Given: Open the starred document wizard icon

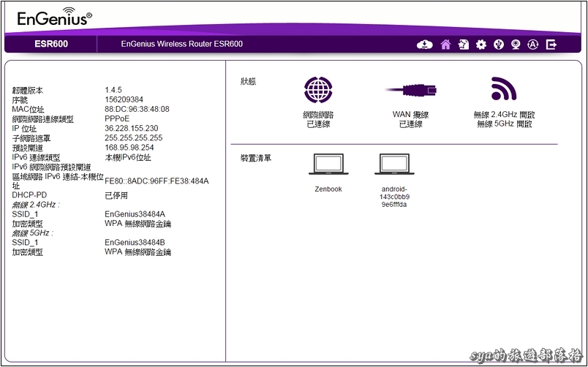Looking at the screenshot, I should 464,45.
